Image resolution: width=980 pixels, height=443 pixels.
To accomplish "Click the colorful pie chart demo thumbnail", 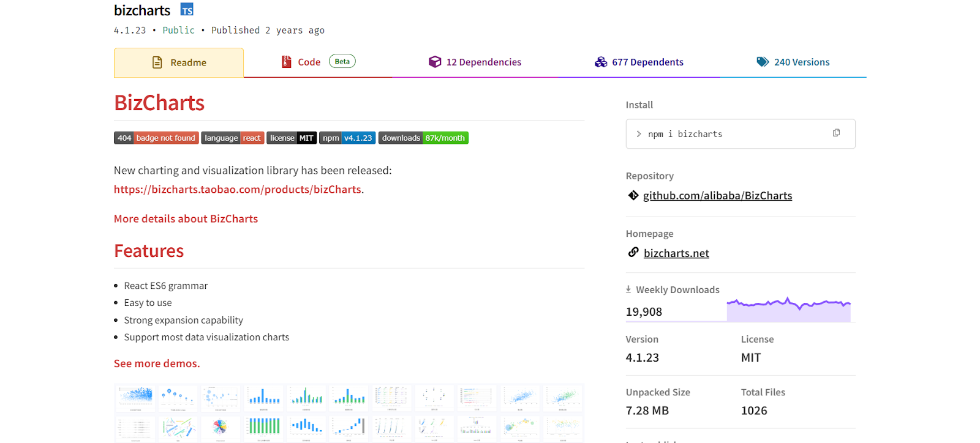I will click(x=220, y=426).
